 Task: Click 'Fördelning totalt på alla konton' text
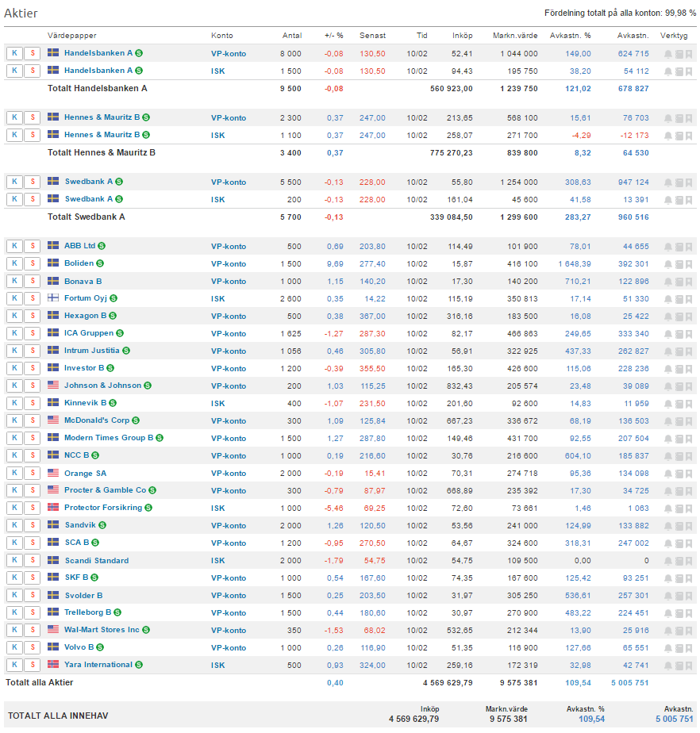tap(620, 13)
